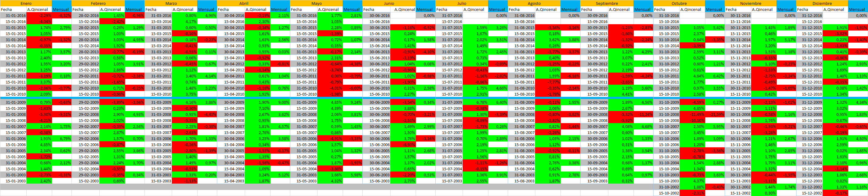Click the green cell showing 9,24%
Screen dimensions: 868x196
pos(353,103)
